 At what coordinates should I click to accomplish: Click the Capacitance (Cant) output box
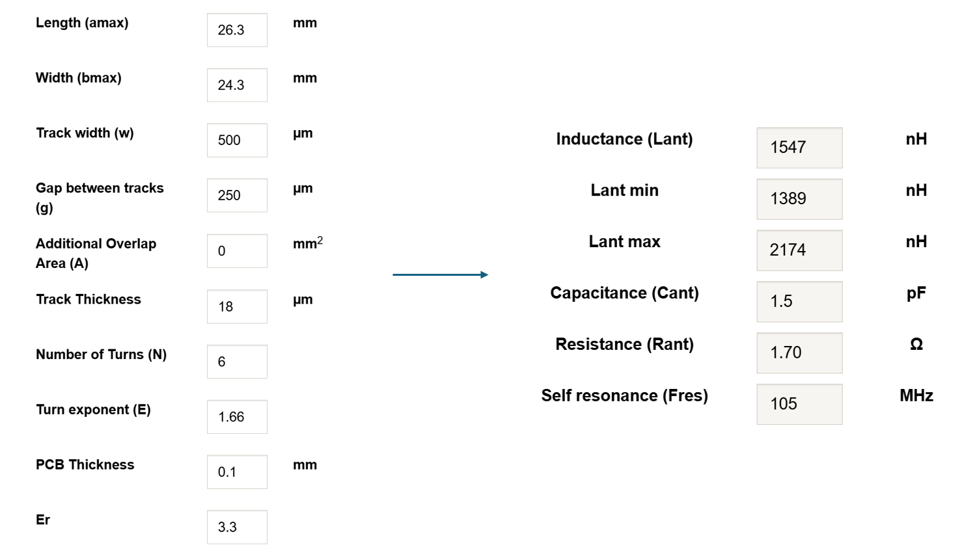[799, 302]
